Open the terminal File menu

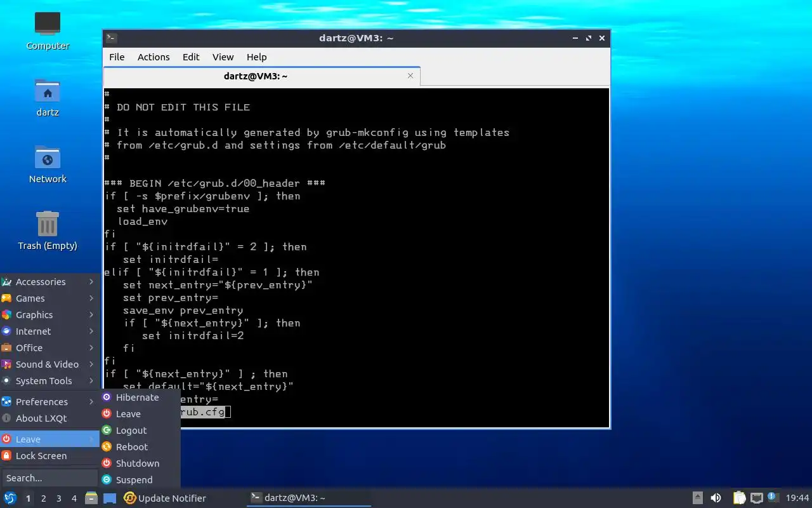click(x=117, y=57)
